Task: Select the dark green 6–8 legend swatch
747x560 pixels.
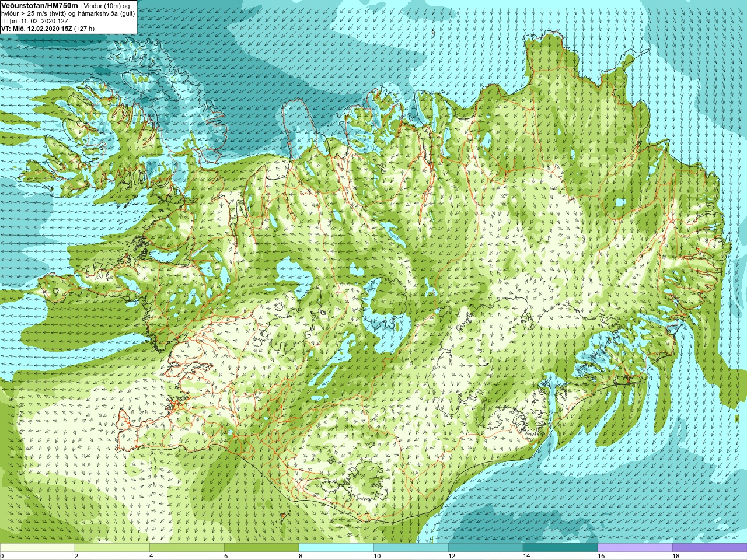Action: click(x=261, y=548)
